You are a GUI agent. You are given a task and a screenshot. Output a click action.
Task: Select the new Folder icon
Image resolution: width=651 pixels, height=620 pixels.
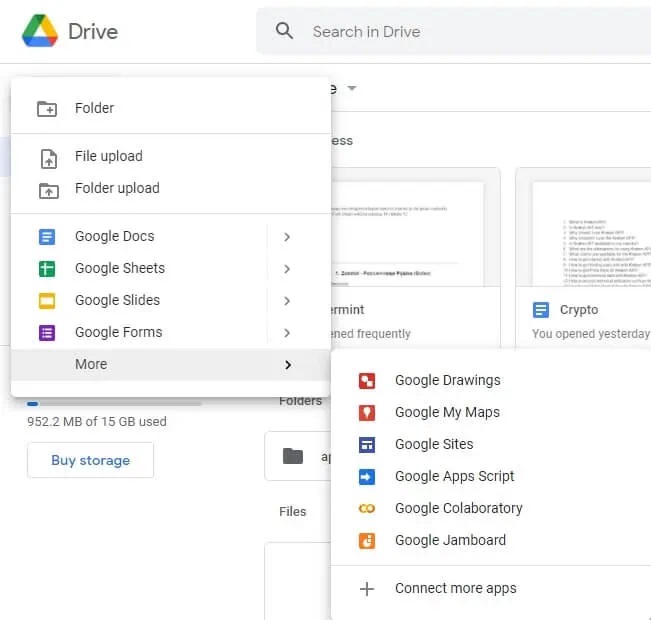47,109
